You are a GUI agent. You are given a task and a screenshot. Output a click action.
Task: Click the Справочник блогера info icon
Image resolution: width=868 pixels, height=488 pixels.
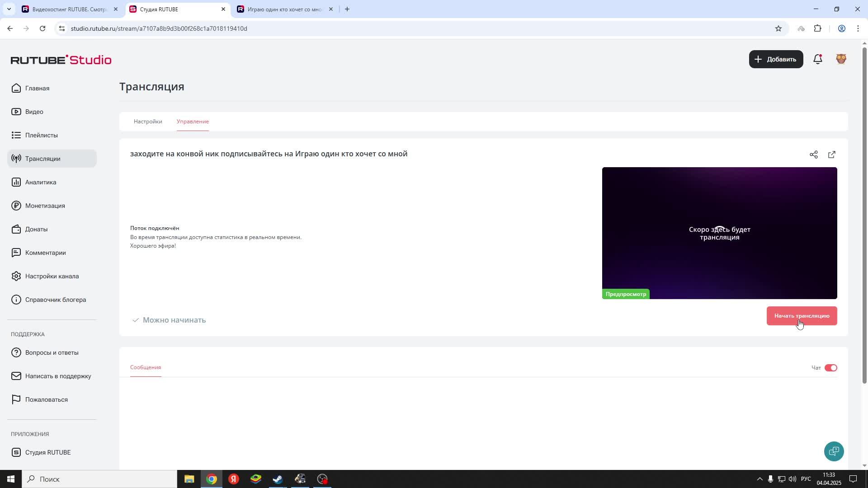pos(16,300)
